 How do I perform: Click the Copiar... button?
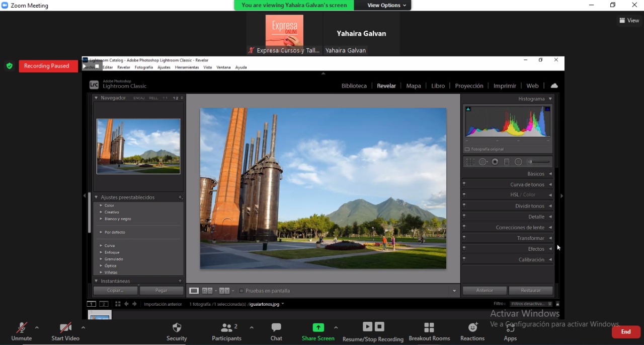click(x=115, y=291)
